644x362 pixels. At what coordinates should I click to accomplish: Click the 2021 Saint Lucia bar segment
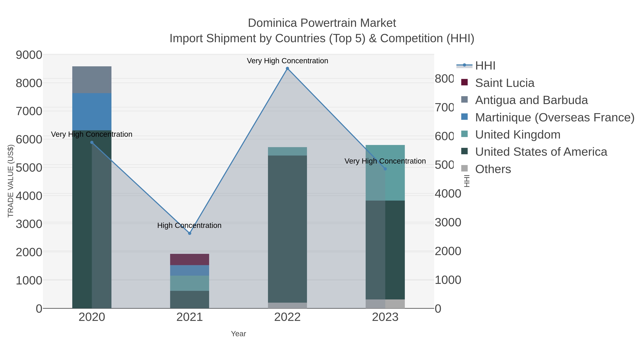pyautogui.click(x=189, y=260)
